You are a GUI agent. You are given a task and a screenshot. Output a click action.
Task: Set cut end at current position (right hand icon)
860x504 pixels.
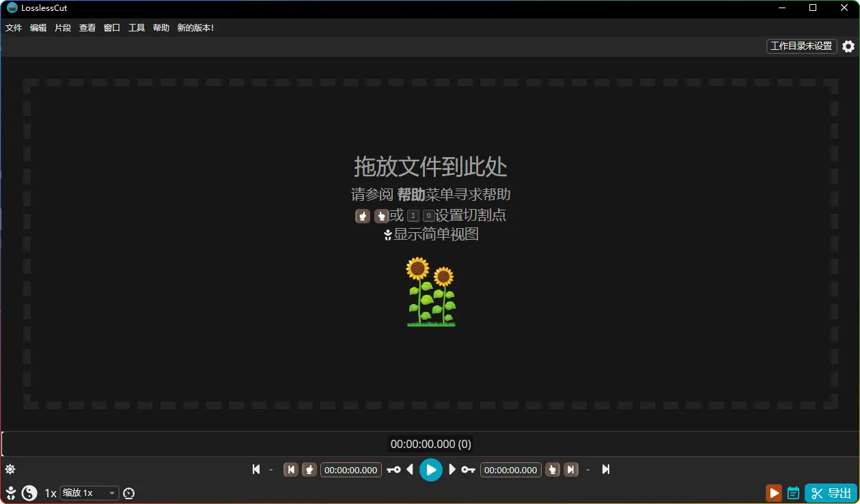coord(553,470)
